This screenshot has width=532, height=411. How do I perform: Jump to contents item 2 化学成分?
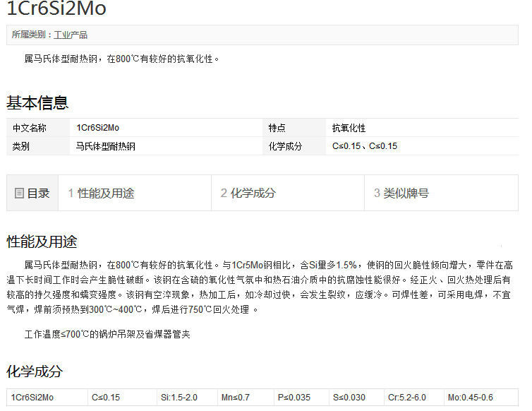(x=248, y=193)
